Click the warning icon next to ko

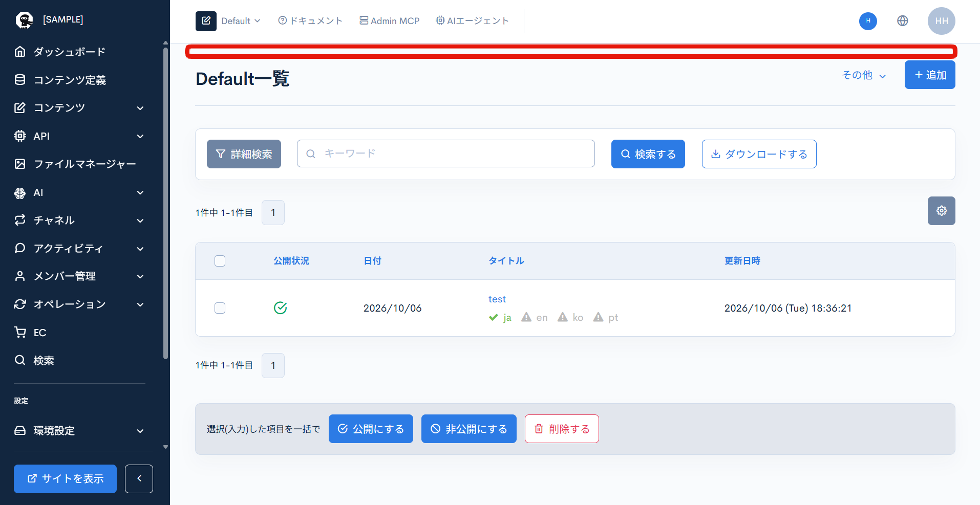tap(563, 317)
